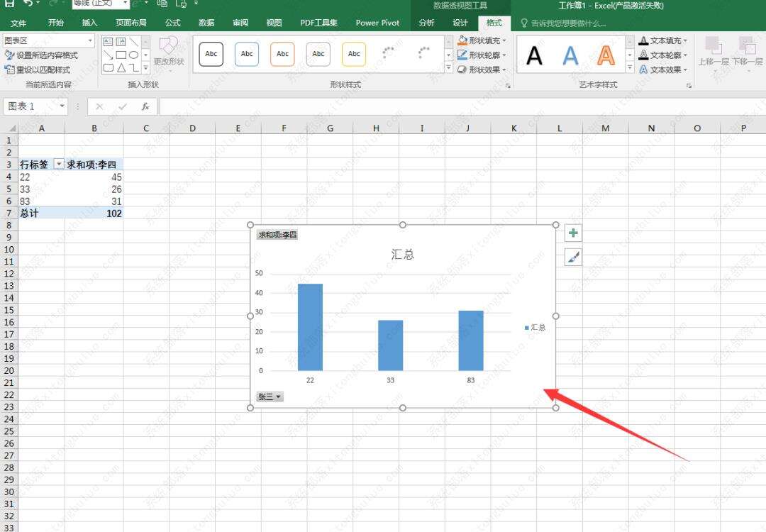Apply the black outlined Abc shape style
The height and width of the screenshot is (532, 766).
pos(211,54)
